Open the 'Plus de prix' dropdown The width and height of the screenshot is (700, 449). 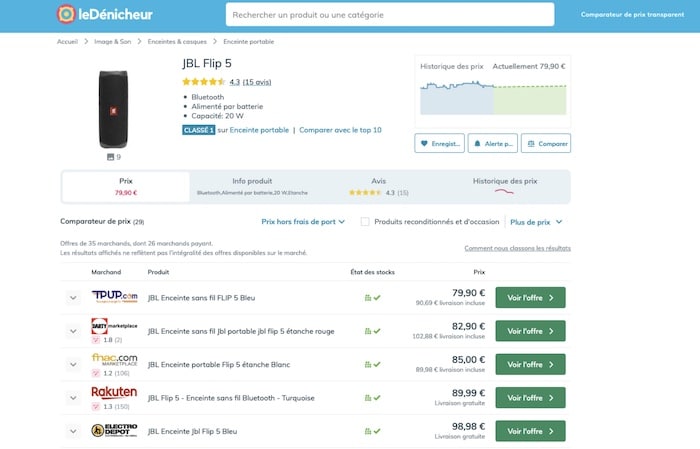point(536,221)
